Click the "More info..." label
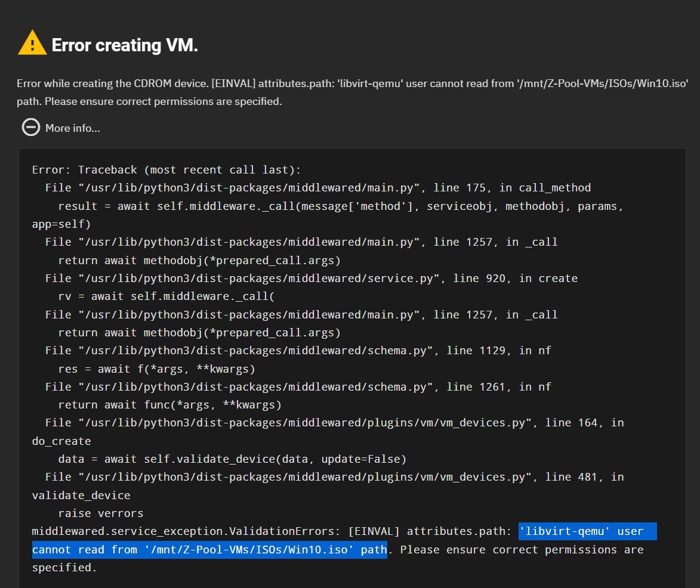 [73, 128]
